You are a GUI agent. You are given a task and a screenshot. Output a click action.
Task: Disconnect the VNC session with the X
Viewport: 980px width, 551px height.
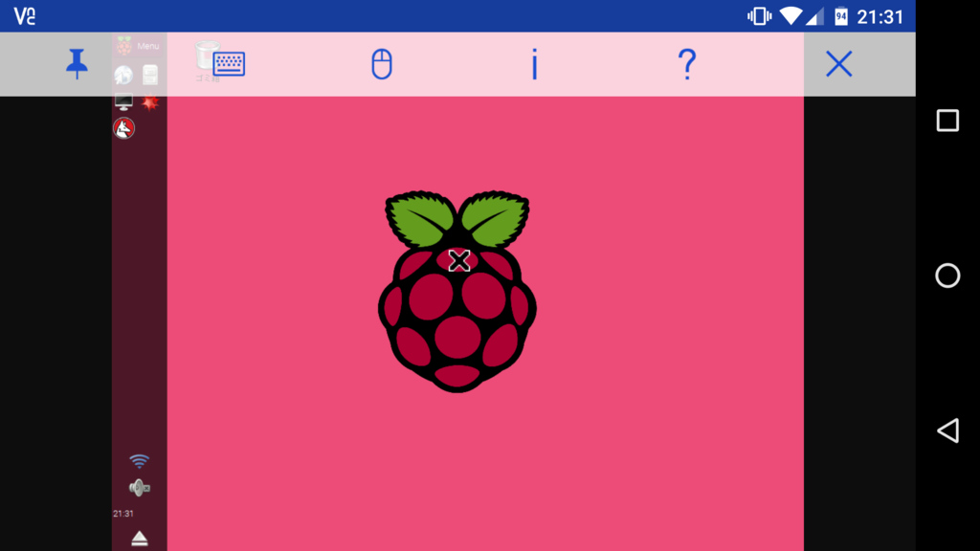[838, 64]
